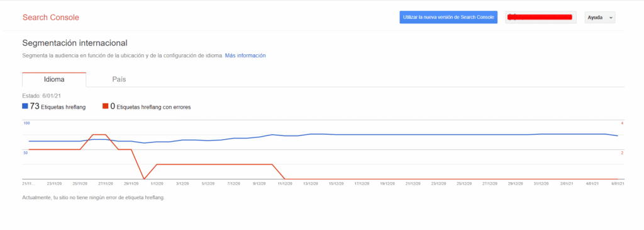
Task: Click the 73 Etiquetas hreflang legend text
Action: 57,106
